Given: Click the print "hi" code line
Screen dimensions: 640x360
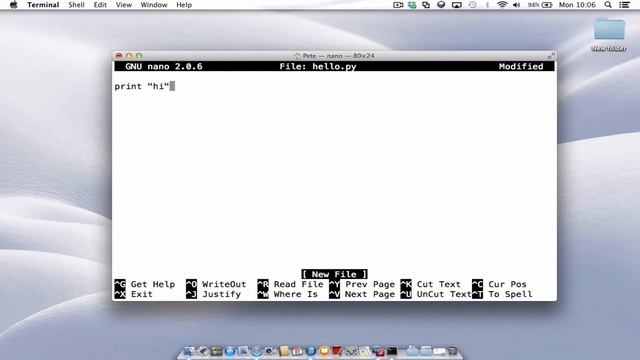Looking at the screenshot, I should [142, 86].
